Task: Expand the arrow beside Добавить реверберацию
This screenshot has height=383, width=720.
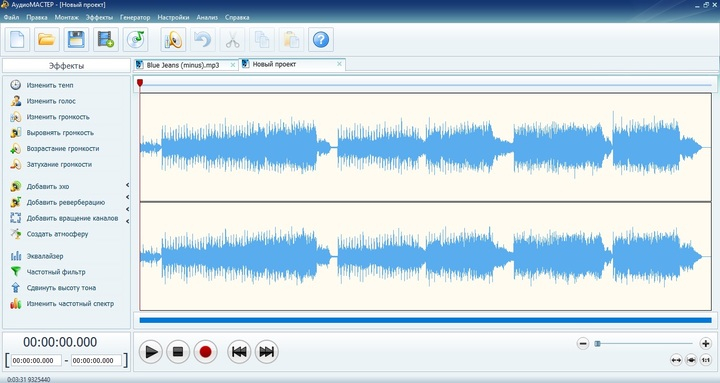Action: (127, 197)
